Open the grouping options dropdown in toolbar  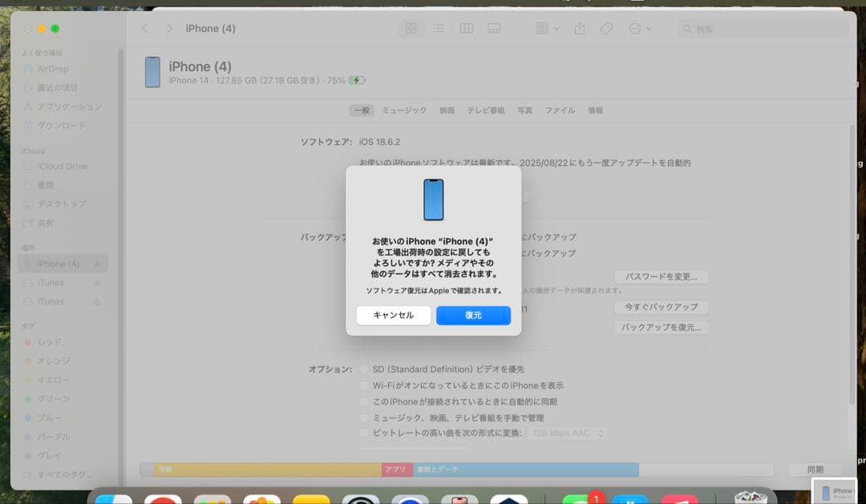tap(546, 28)
